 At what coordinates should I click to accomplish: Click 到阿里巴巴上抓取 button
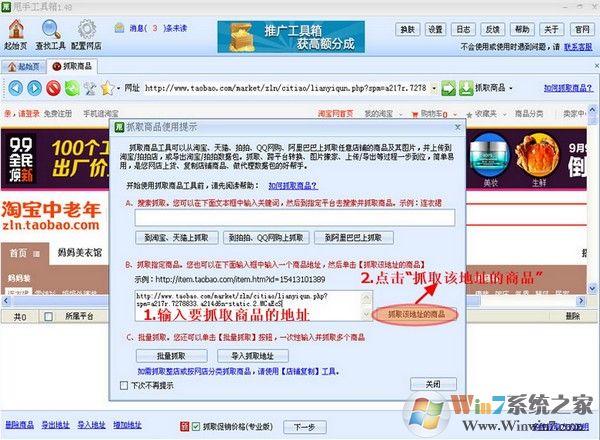[354, 238]
